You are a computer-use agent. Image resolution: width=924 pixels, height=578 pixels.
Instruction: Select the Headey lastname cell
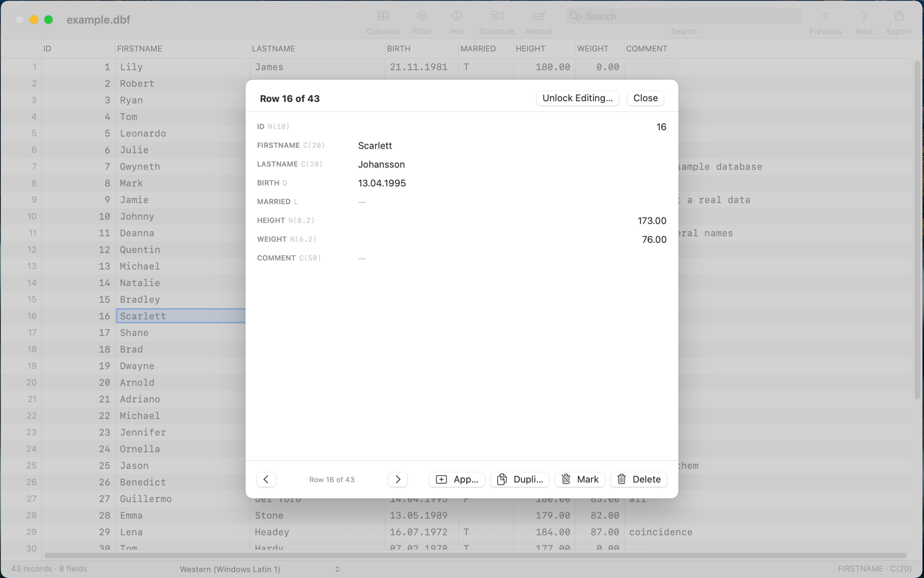pyautogui.click(x=317, y=532)
